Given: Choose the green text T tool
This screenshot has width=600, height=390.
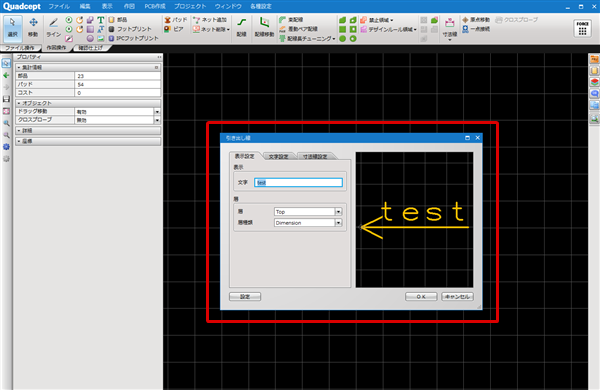Looking at the screenshot, I should point(100,20).
